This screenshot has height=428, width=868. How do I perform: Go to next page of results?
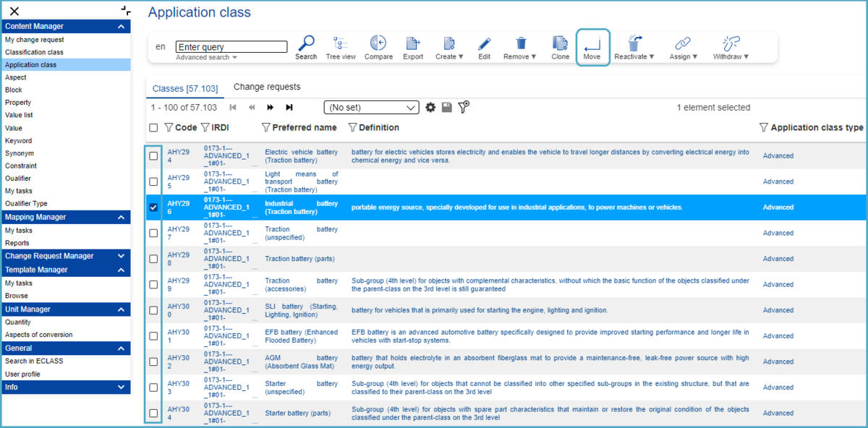click(271, 107)
